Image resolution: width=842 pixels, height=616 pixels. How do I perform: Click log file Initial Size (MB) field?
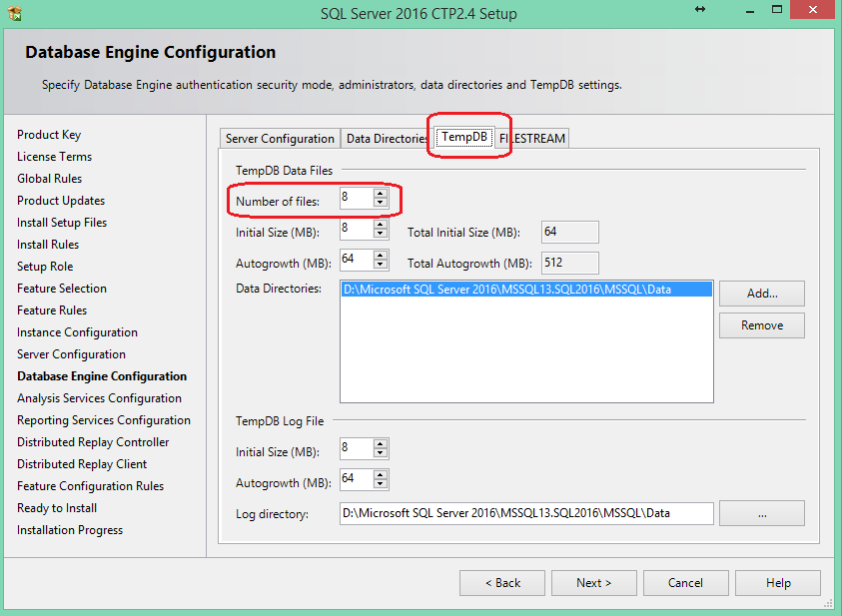pyautogui.click(x=357, y=448)
